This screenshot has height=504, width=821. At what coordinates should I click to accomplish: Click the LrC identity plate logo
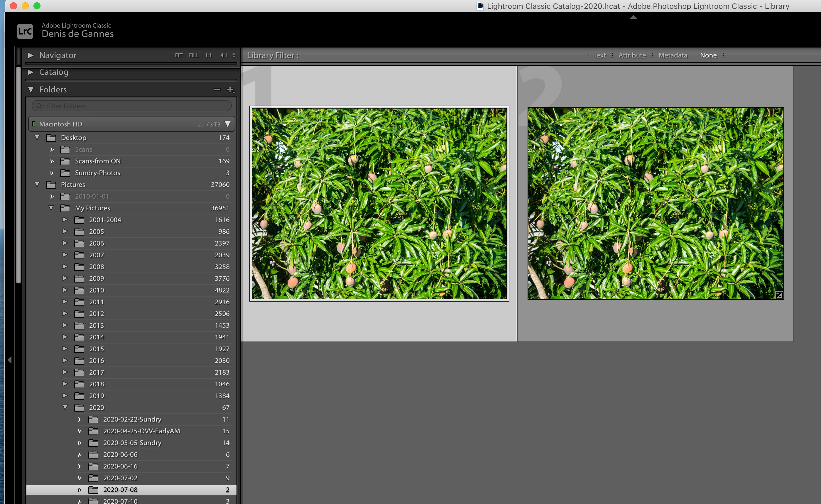point(25,31)
